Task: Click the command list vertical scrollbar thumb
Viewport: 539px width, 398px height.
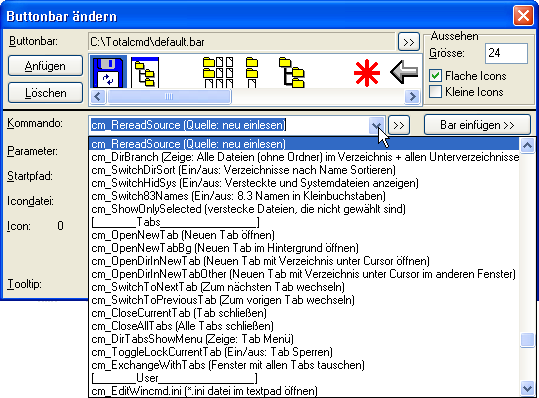Action: click(x=527, y=340)
